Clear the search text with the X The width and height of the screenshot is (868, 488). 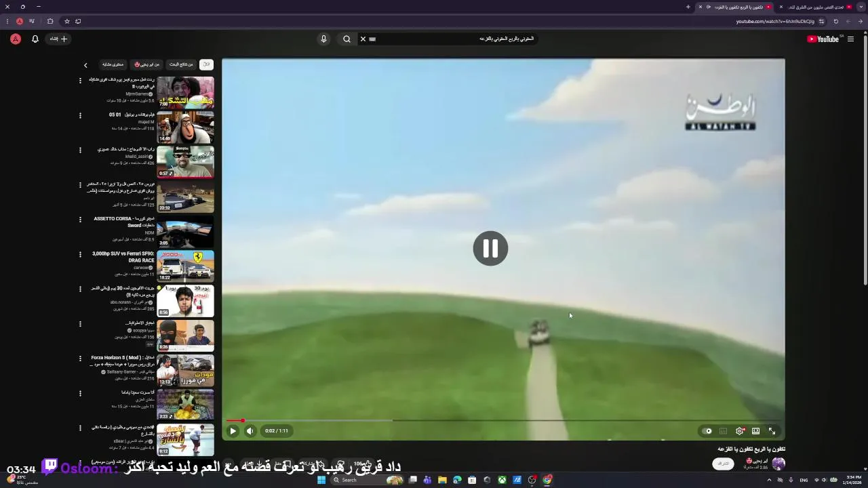coord(363,39)
